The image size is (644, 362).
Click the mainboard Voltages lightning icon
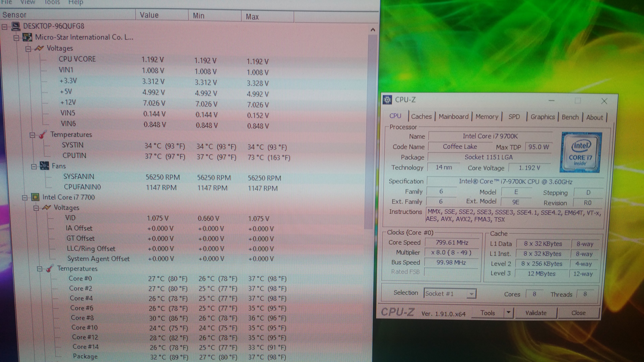coord(39,48)
